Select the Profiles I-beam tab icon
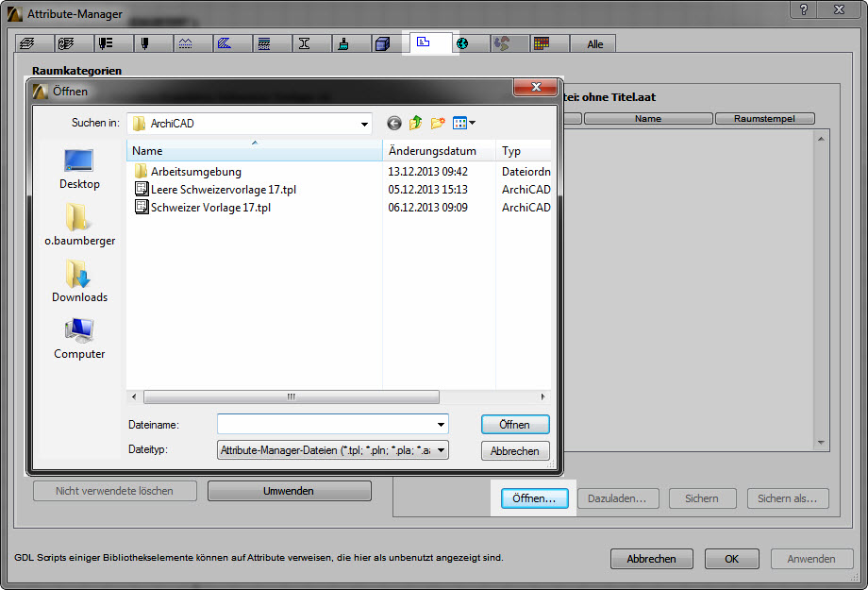Screen dimensions: 868x590 pyautogui.click(x=304, y=43)
